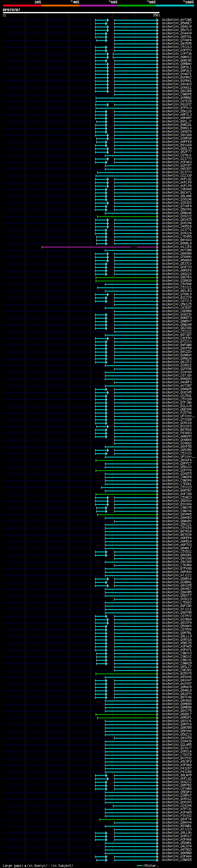This screenshot has width=197, height=868.
Task: Select hit label UniRef100_Q8S2R8
Action: click(x=176, y=91)
